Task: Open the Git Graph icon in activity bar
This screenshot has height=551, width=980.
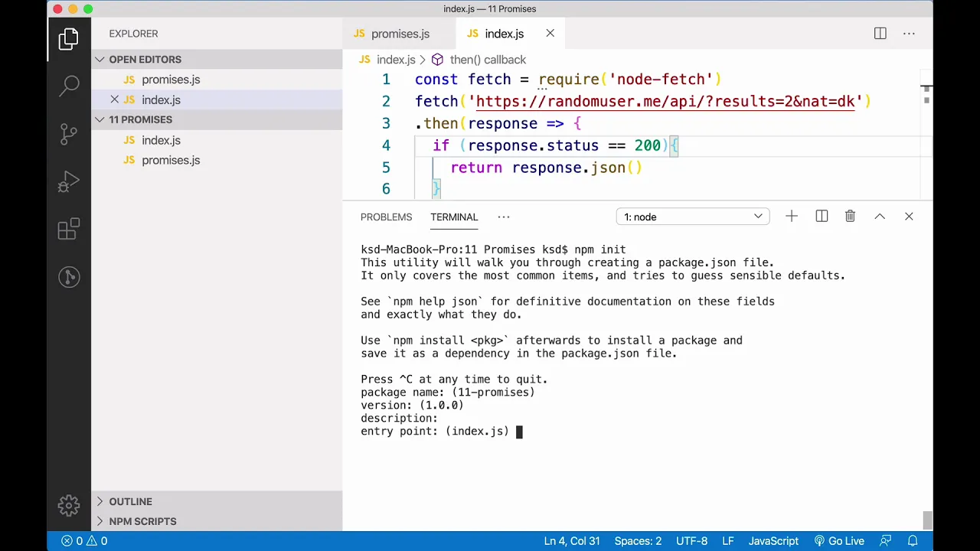Action: point(69,277)
